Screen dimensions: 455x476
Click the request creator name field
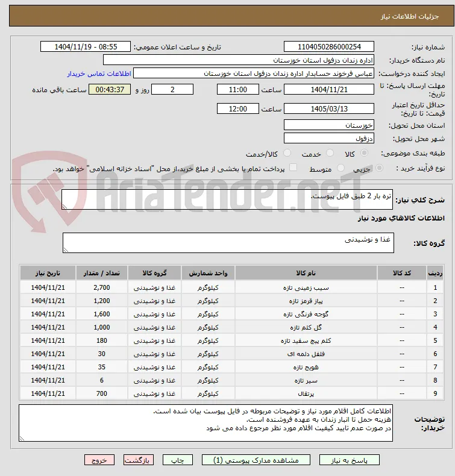pos(254,74)
